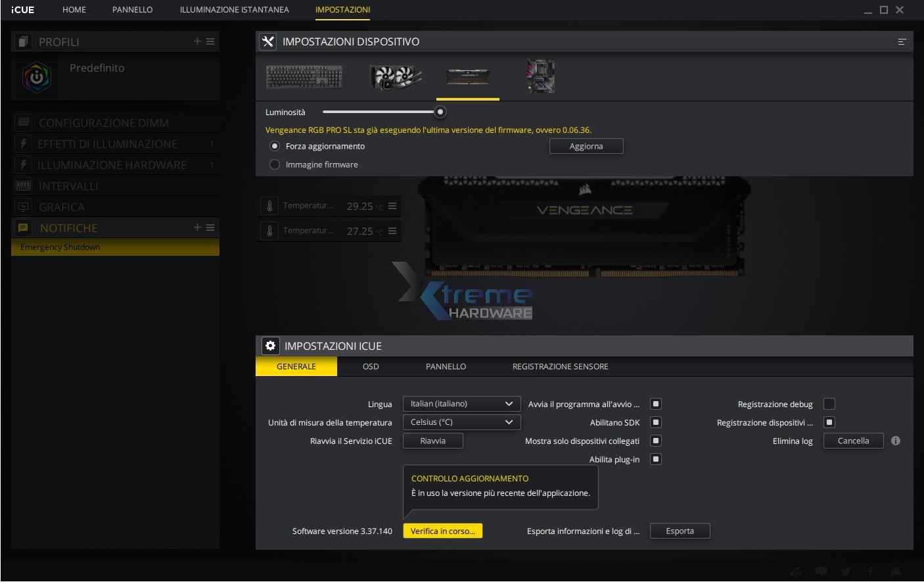Select the motherboard device icon

541,76
